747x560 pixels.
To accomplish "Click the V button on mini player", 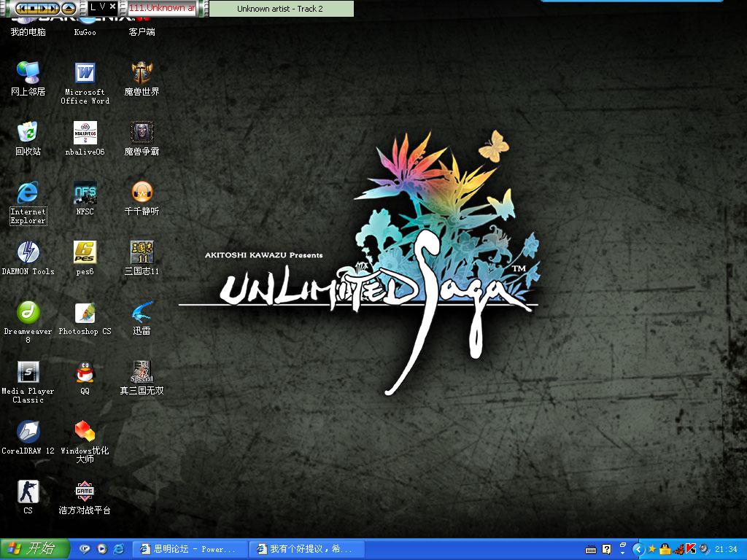I will (x=102, y=7).
